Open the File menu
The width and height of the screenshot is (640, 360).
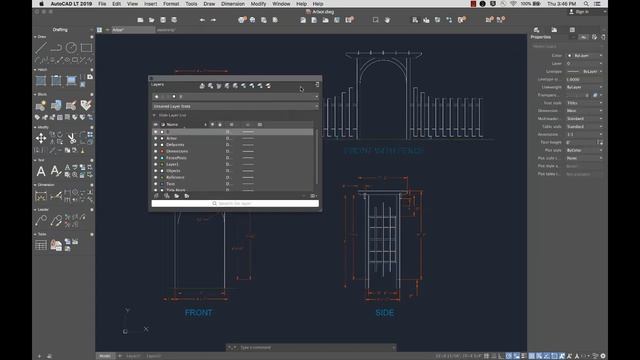[102, 4]
